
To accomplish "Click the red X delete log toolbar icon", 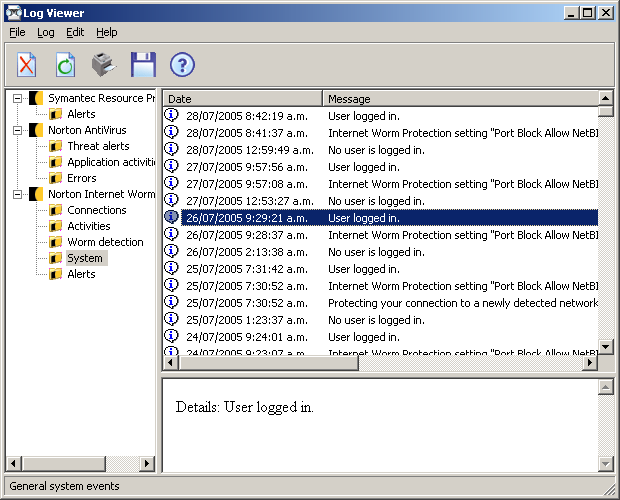I will [27, 65].
